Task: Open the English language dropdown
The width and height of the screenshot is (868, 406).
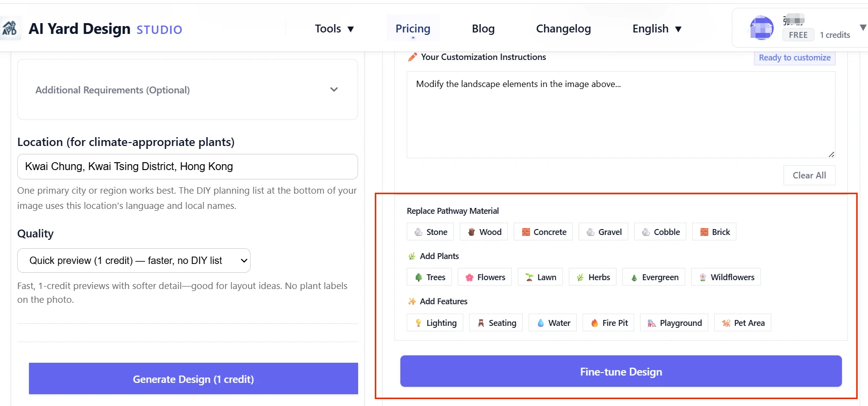Action: coord(657,29)
